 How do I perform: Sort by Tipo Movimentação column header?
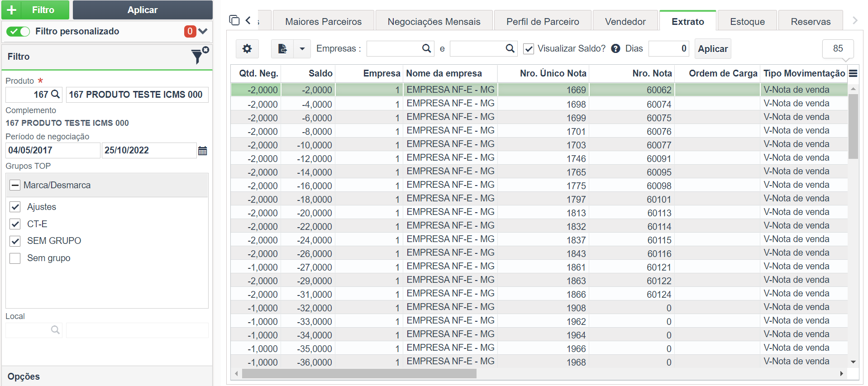coord(804,73)
